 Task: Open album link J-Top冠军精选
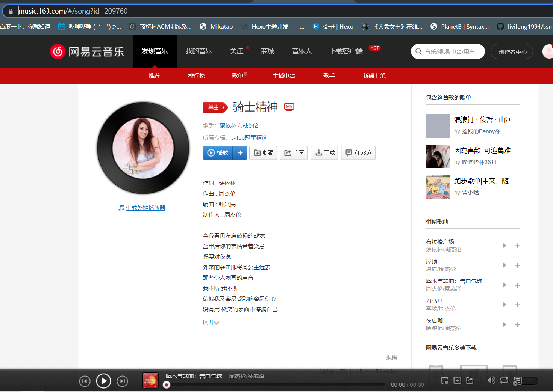click(x=249, y=138)
